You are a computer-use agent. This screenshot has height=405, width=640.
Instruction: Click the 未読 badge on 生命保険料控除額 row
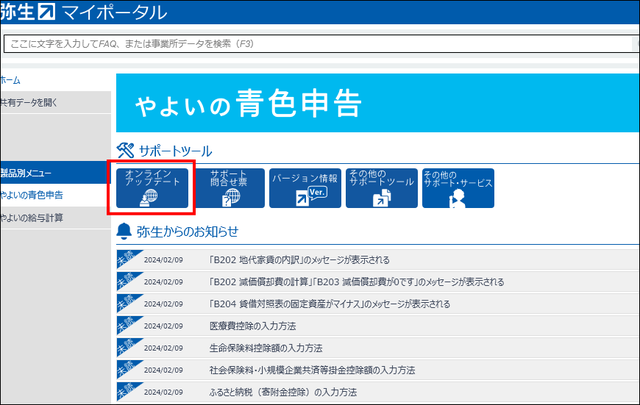click(x=126, y=345)
